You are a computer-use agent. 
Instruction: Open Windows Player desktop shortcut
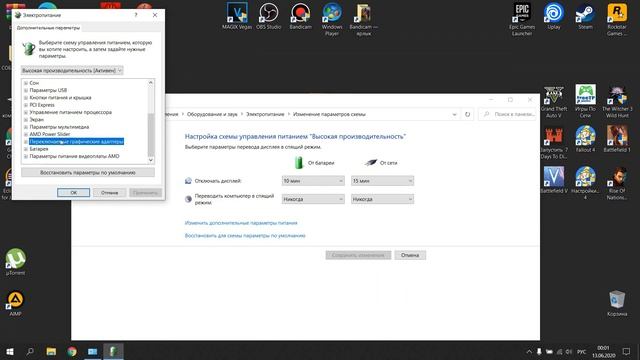click(x=332, y=19)
